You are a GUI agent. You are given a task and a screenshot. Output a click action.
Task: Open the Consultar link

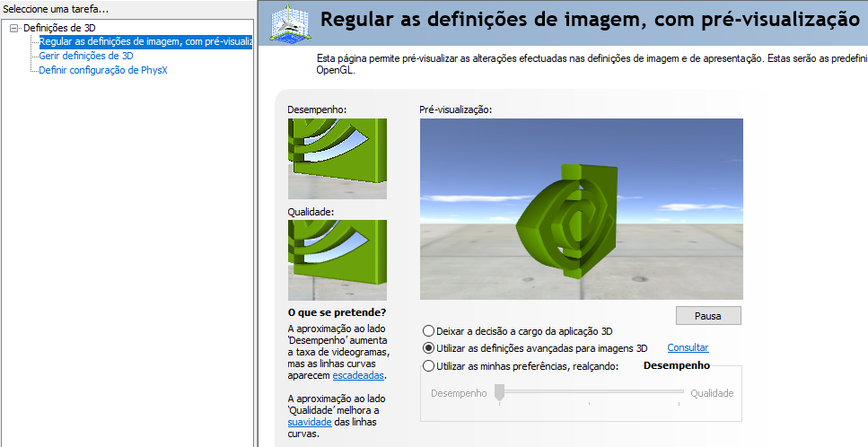pyautogui.click(x=688, y=347)
